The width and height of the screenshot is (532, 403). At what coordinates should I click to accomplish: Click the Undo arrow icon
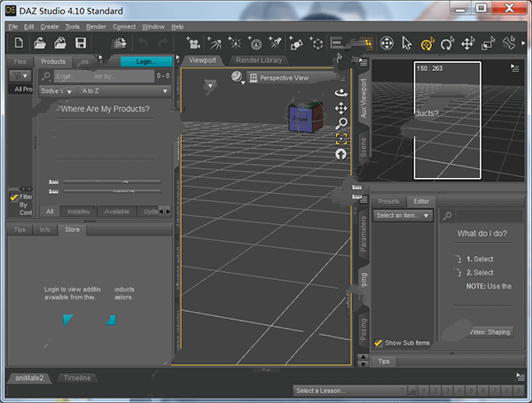click(143, 43)
